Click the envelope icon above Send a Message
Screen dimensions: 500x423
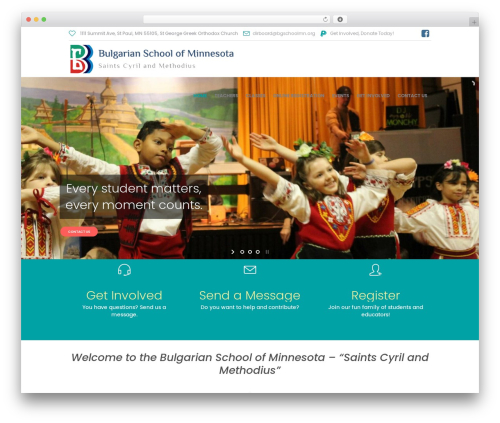pos(250,270)
